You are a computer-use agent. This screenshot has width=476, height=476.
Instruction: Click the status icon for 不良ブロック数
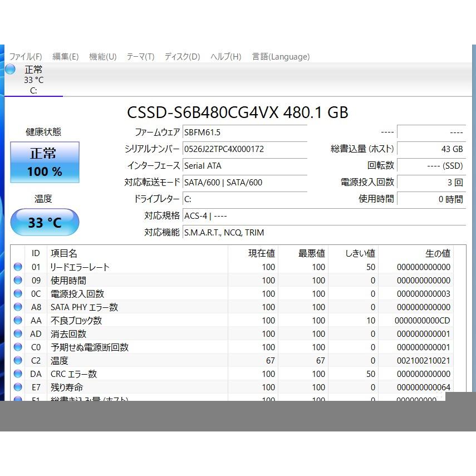click(x=18, y=321)
